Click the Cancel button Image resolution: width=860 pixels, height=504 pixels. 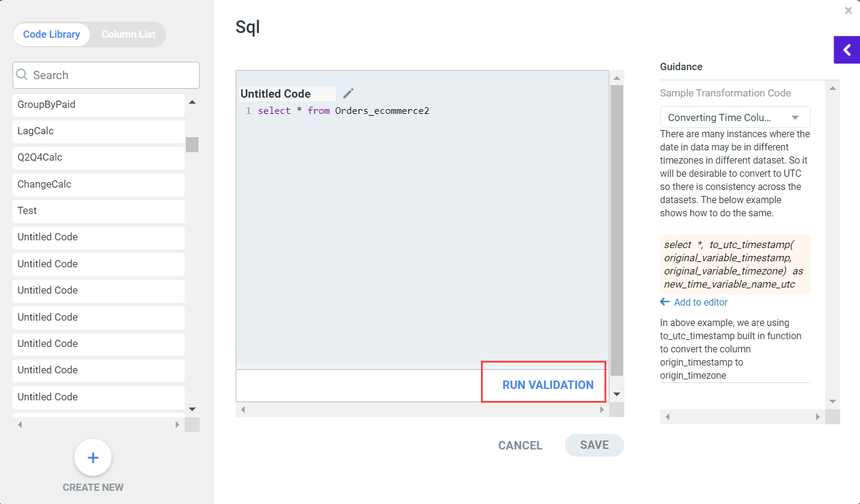click(x=520, y=445)
